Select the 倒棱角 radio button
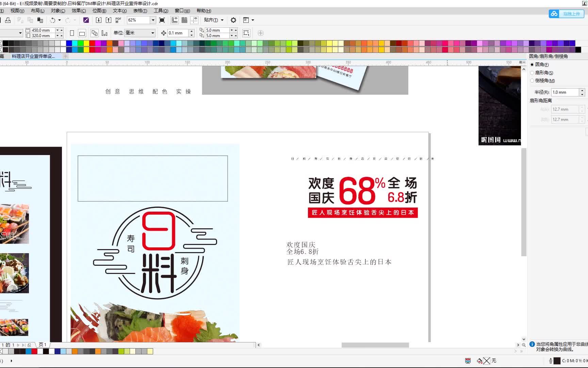Image resolution: width=588 pixels, height=368 pixels. [x=532, y=81]
